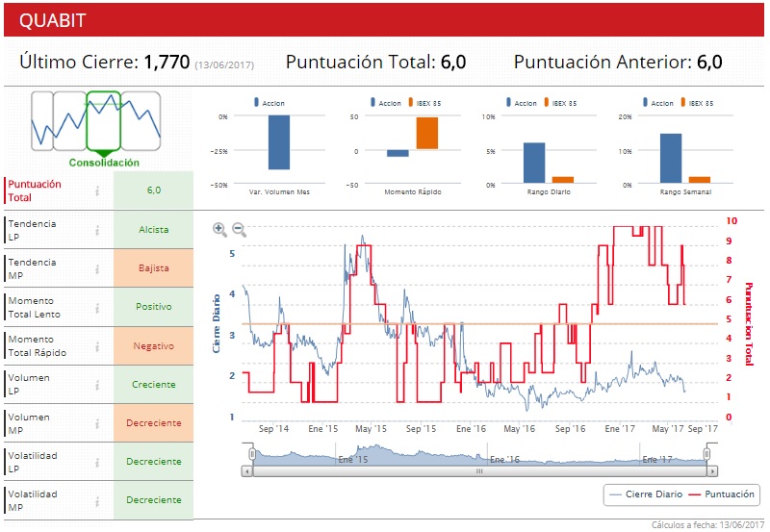
Task: Click the Decreciente value for Volatilidad LP
Action: (x=154, y=462)
